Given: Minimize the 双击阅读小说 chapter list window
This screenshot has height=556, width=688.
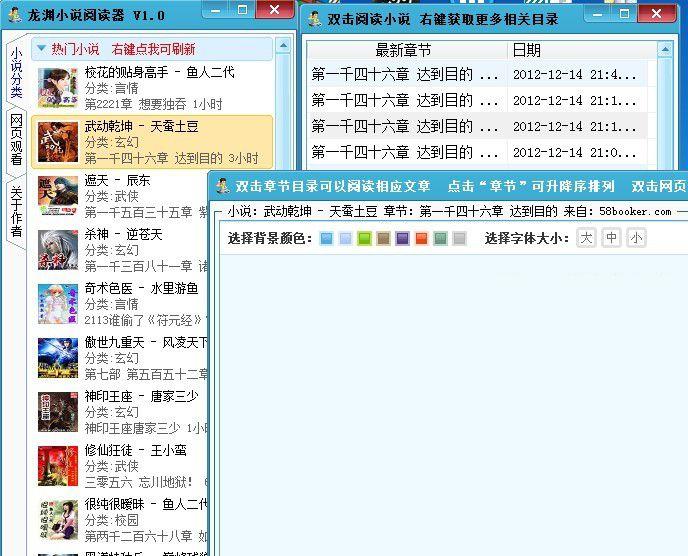Looking at the screenshot, I should coord(598,14).
